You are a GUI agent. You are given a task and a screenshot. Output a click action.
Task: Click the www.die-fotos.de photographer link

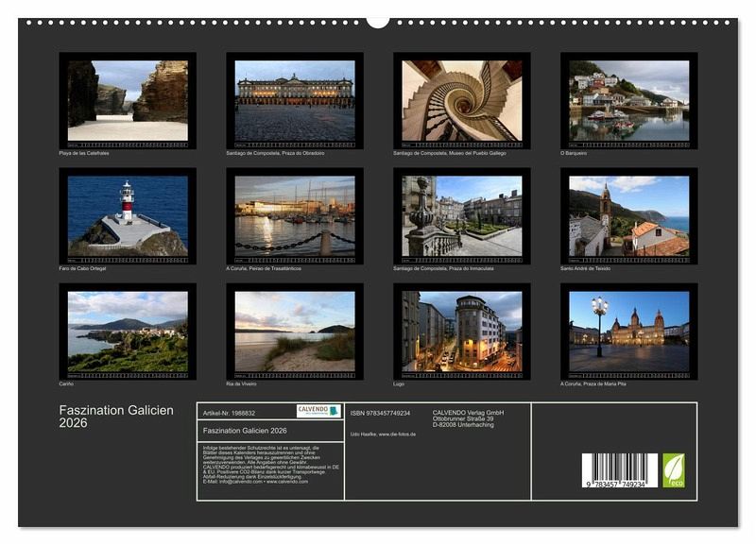coord(396,434)
